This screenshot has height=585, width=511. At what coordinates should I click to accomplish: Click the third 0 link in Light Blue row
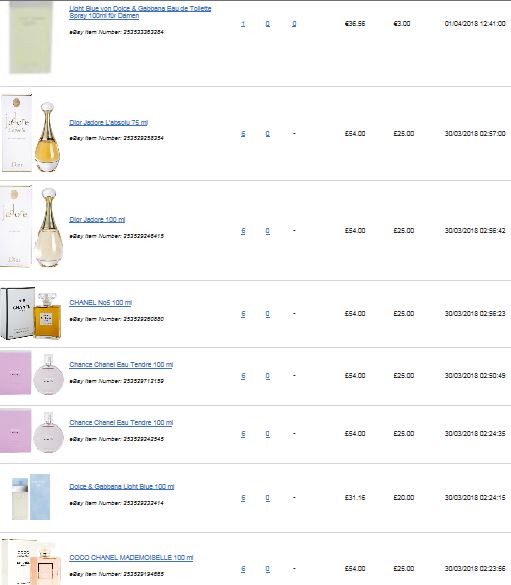point(294,24)
